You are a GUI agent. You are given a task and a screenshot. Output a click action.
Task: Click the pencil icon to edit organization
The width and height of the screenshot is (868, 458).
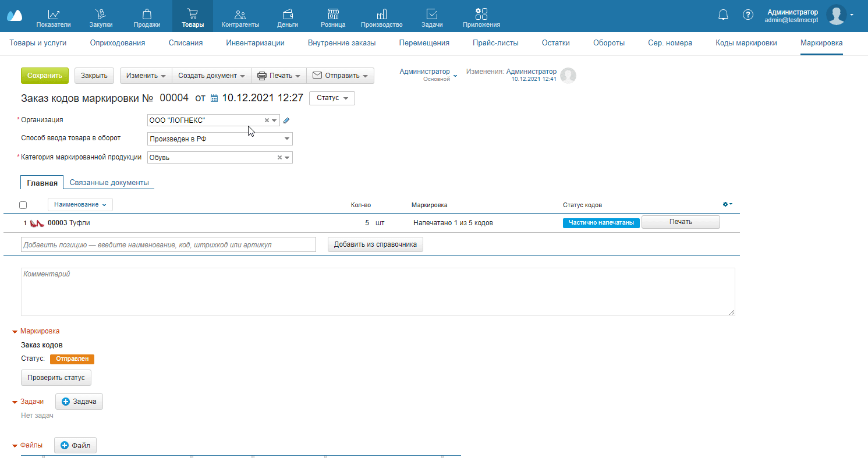286,120
